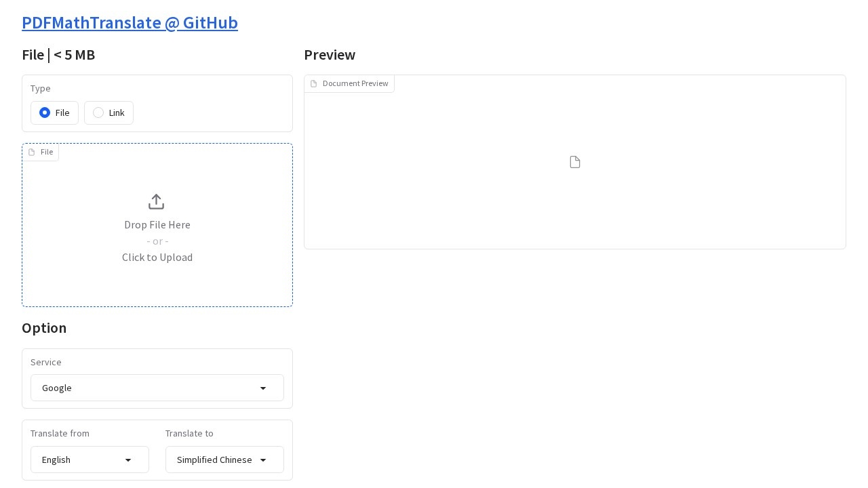The width and height of the screenshot is (868, 488).
Task: Select the File radio button
Action: click(x=45, y=113)
